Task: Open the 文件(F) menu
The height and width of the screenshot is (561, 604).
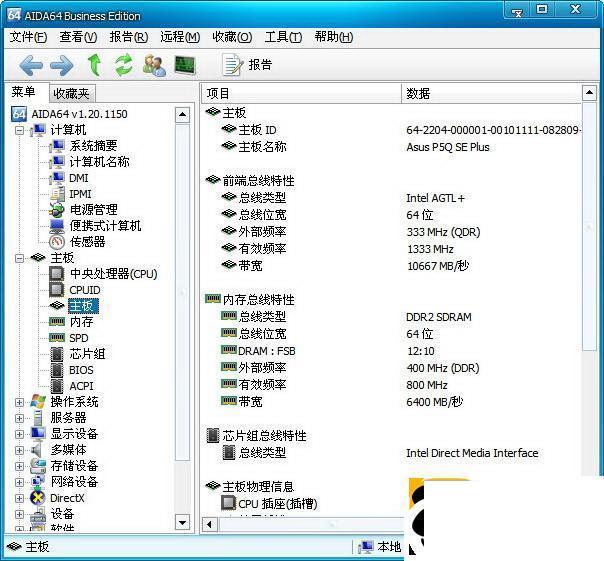Action: coord(28,37)
